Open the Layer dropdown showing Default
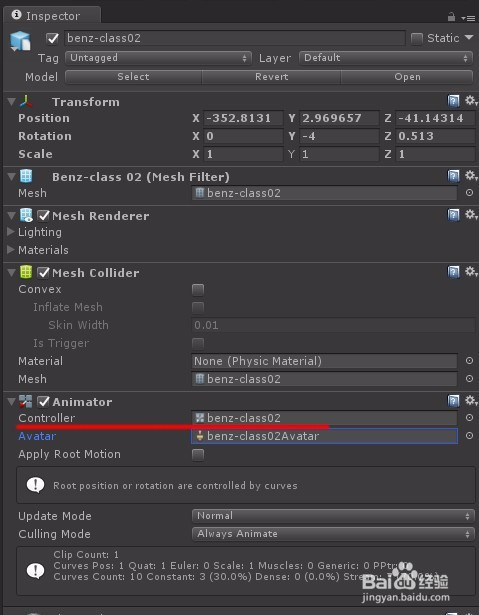 [x=386, y=58]
